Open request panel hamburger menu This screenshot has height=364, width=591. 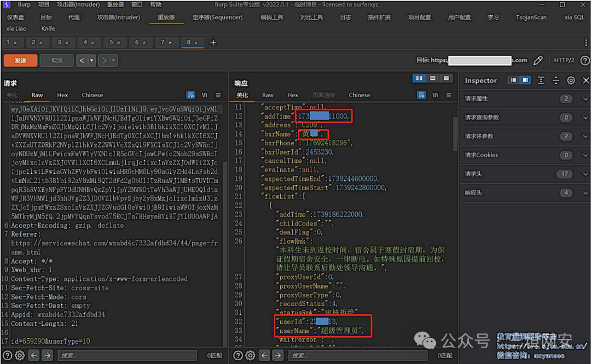tap(218, 95)
